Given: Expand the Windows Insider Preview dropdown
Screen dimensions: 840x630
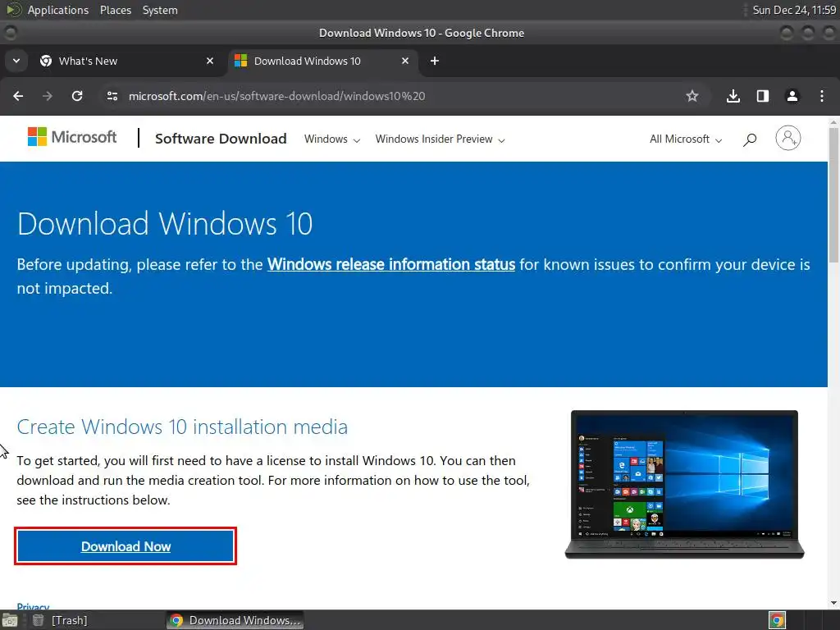Looking at the screenshot, I should click(440, 139).
